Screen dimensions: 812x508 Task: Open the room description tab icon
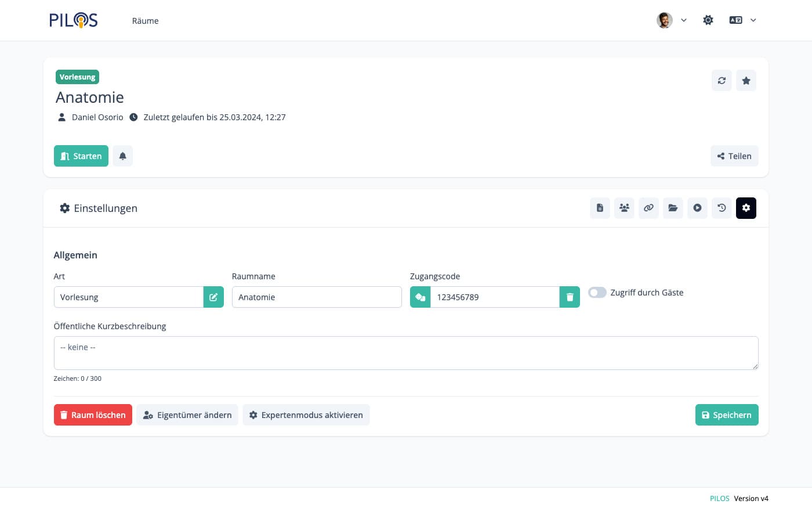point(600,208)
